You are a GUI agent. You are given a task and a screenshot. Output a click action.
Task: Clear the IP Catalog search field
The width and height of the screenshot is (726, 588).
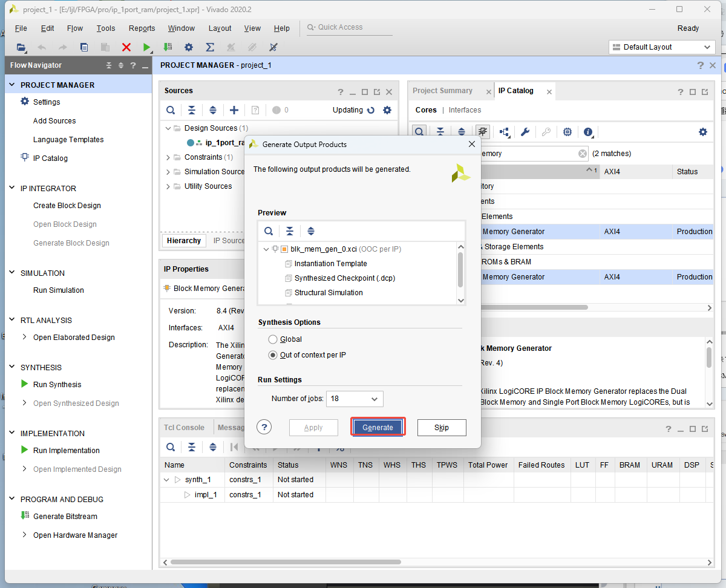tap(583, 154)
